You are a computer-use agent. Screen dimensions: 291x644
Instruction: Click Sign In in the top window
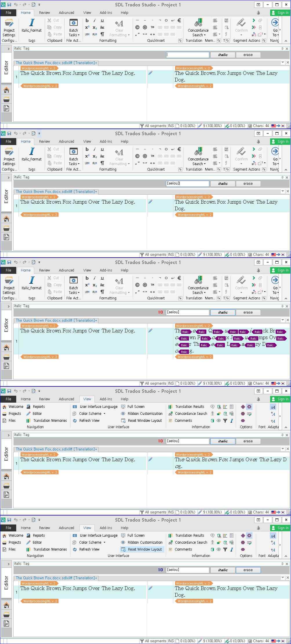pyautogui.click(x=280, y=13)
